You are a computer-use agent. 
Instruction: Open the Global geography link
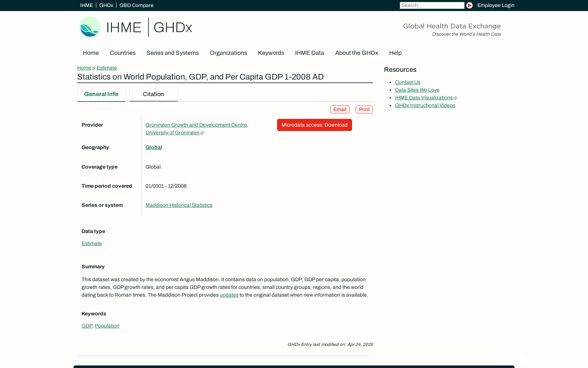tap(154, 147)
